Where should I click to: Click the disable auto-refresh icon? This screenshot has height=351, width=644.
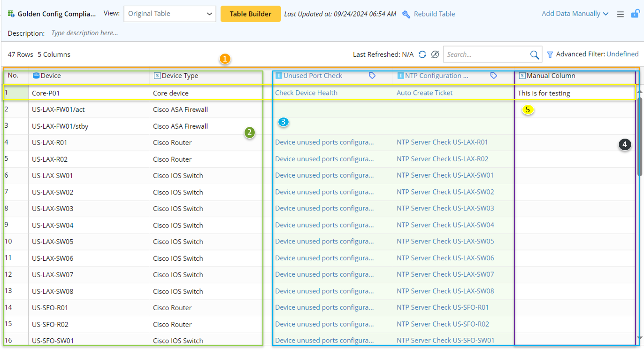click(435, 55)
